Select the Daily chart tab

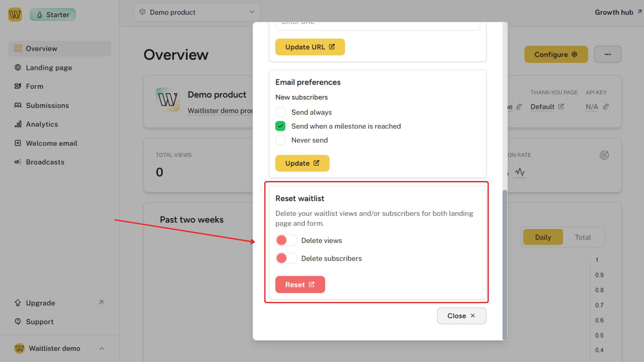(543, 237)
